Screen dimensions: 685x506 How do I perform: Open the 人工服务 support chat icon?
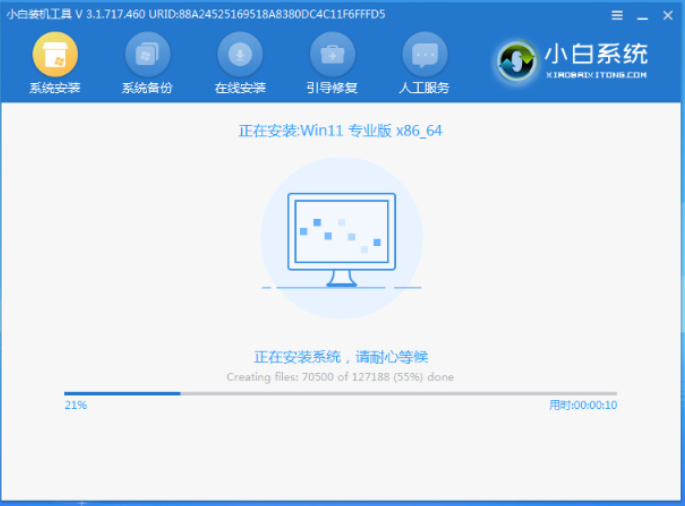(425, 54)
